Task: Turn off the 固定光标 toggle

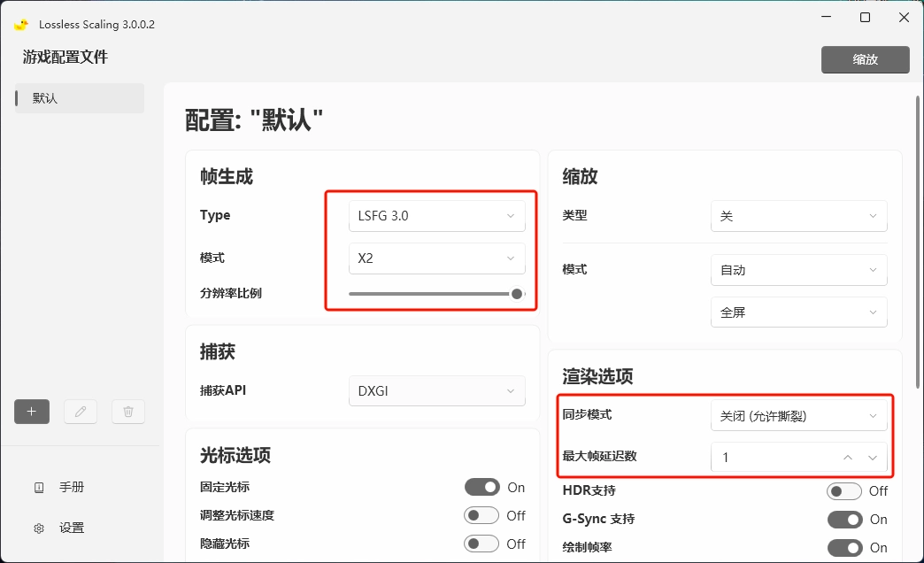Action: click(483, 487)
